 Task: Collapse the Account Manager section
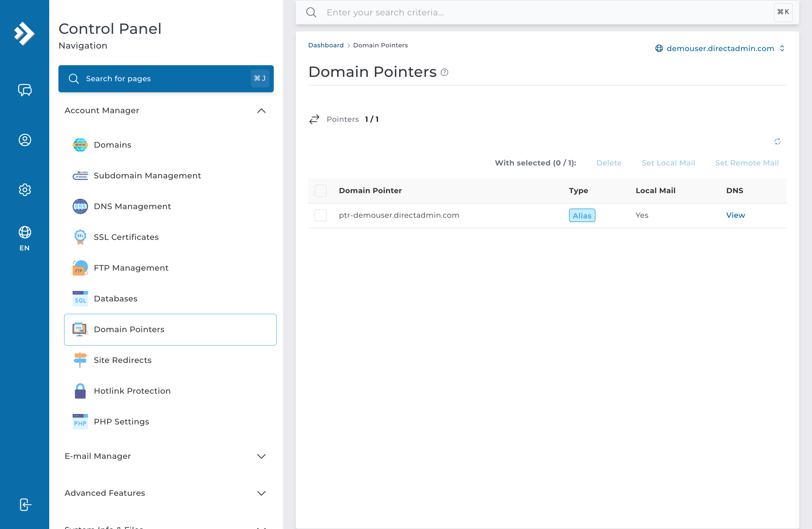pos(261,111)
